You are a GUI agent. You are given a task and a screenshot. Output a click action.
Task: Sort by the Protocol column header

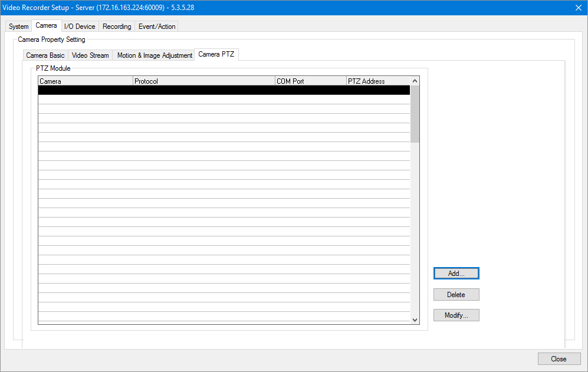204,81
